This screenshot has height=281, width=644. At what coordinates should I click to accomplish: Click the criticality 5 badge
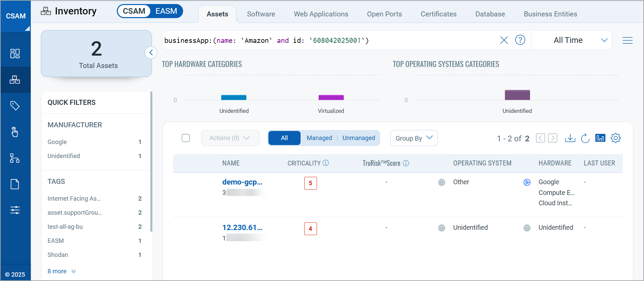pos(310,183)
